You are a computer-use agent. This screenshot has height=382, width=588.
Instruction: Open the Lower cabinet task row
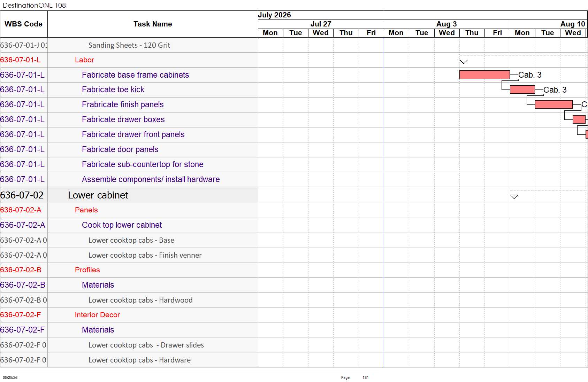pyautogui.click(x=129, y=195)
